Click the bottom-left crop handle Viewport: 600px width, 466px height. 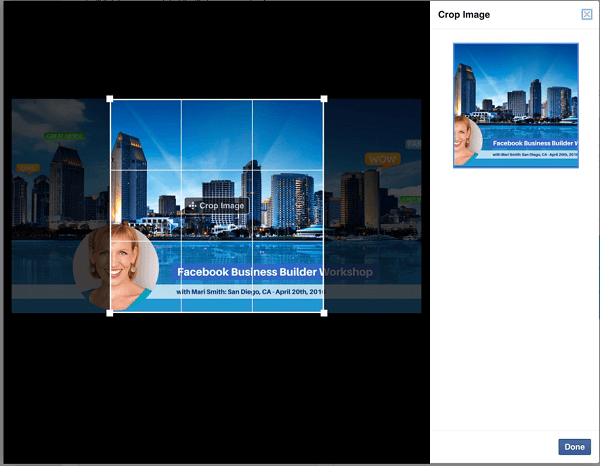(x=109, y=313)
